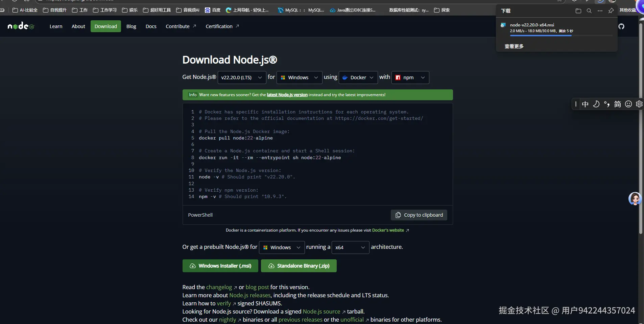
Task: Select the Download nav item
Action: point(106,26)
